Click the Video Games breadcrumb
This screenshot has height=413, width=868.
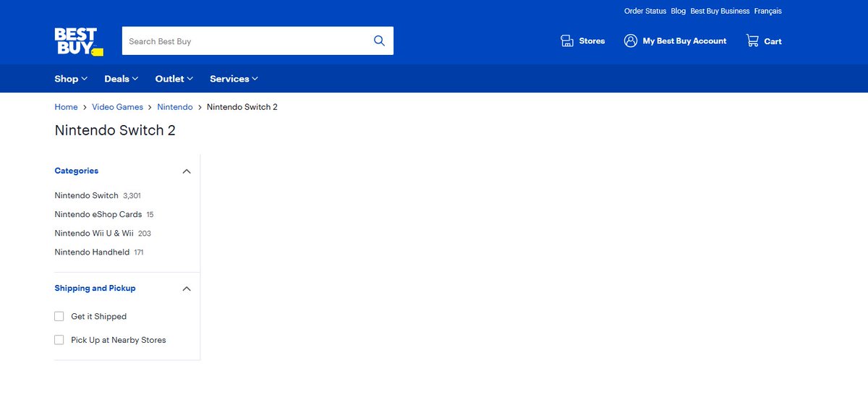pyautogui.click(x=117, y=107)
